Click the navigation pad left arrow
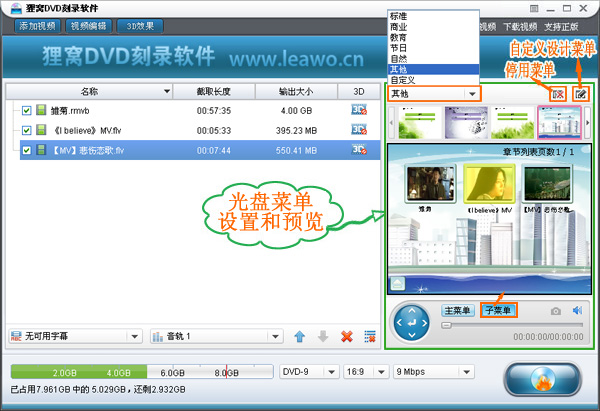 [x=399, y=323]
